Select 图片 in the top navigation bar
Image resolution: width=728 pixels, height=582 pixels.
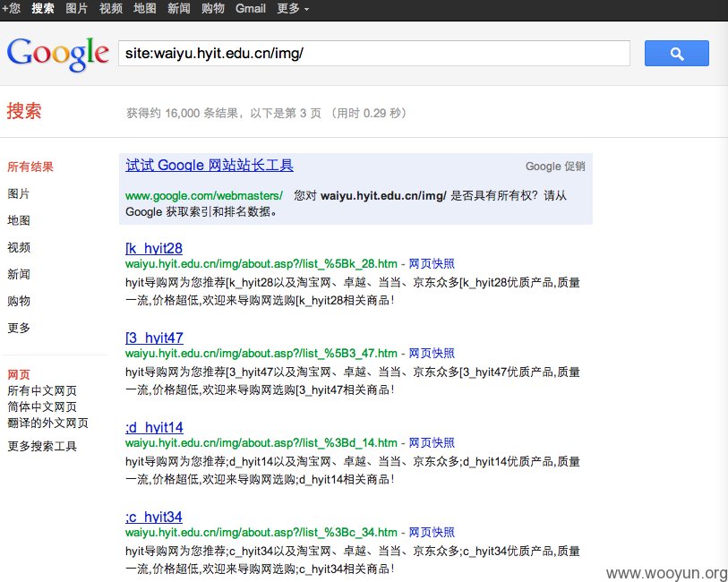(x=77, y=8)
